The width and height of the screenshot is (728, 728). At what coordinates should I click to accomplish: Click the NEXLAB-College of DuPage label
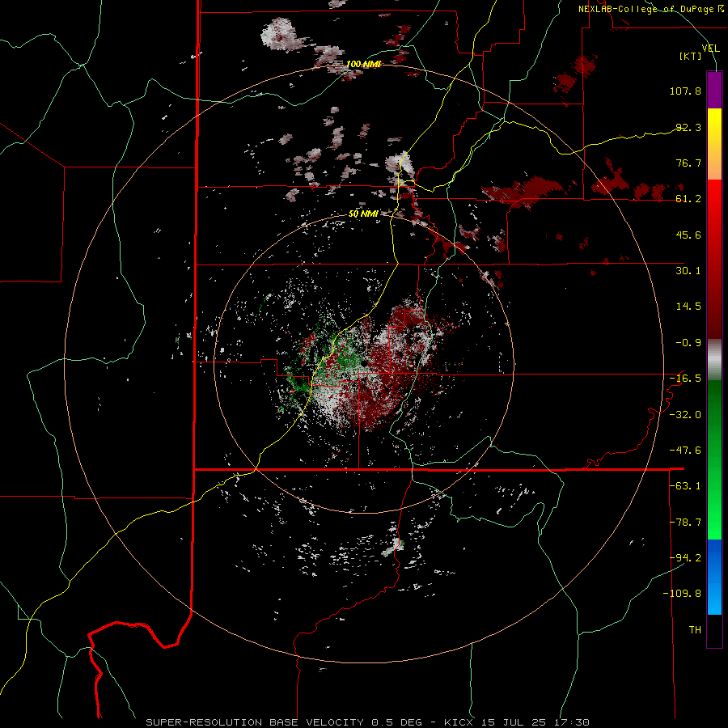[x=650, y=9]
